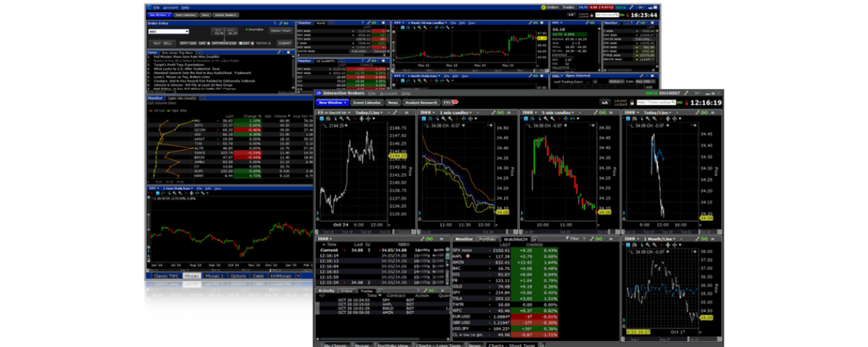Image resolution: width=868 pixels, height=347 pixels.
Task: Open IBKR symbol dropdown on time and sales panel
Action: [325, 238]
